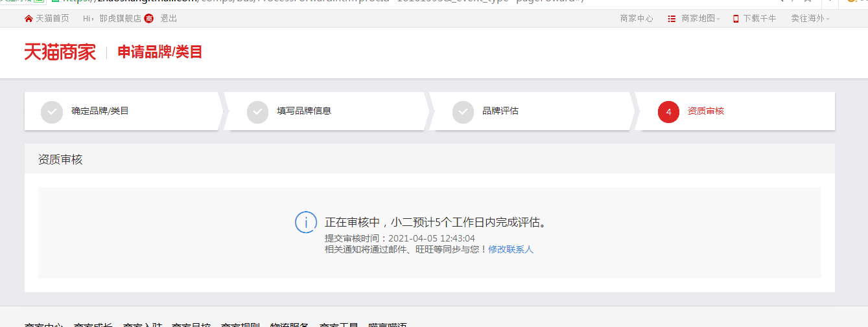Click the red 商 merchant badge icon

[149, 19]
